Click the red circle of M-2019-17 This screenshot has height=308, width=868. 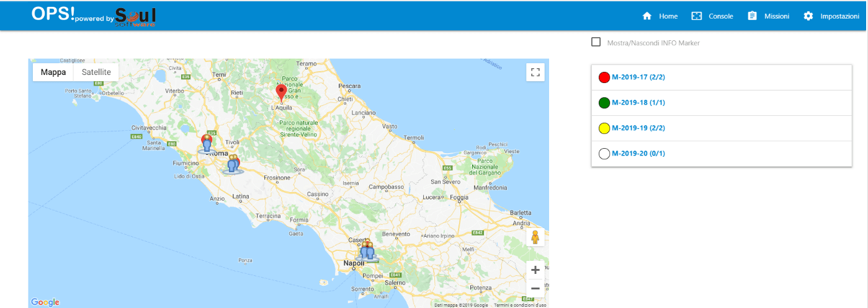click(x=604, y=77)
